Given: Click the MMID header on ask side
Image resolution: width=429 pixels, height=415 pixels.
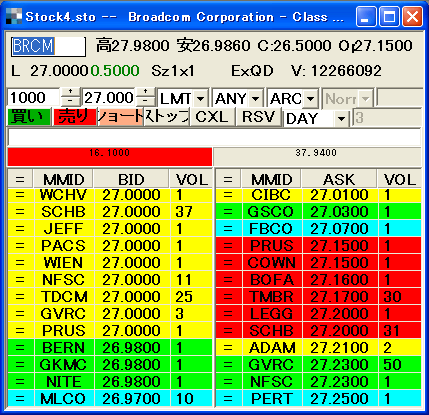Looking at the screenshot, I should click(x=271, y=179).
